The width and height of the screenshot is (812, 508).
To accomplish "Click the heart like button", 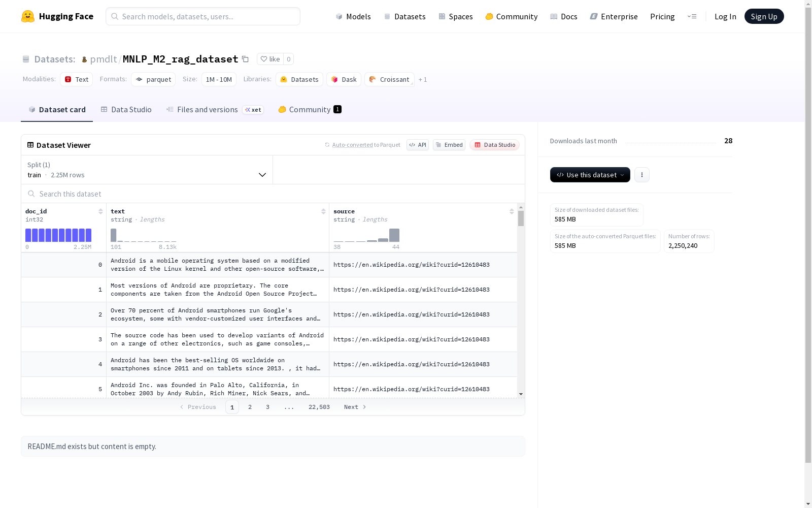I will (270, 59).
